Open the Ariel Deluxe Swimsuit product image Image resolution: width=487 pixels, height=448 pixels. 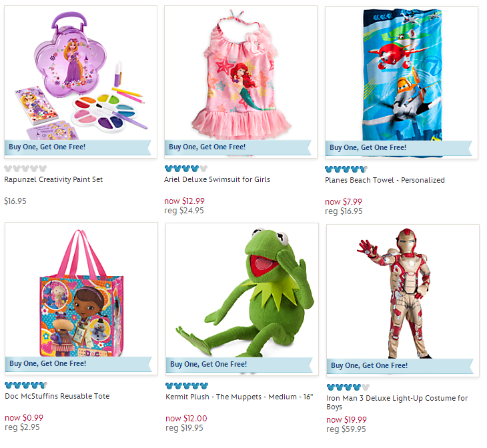point(241,82)
